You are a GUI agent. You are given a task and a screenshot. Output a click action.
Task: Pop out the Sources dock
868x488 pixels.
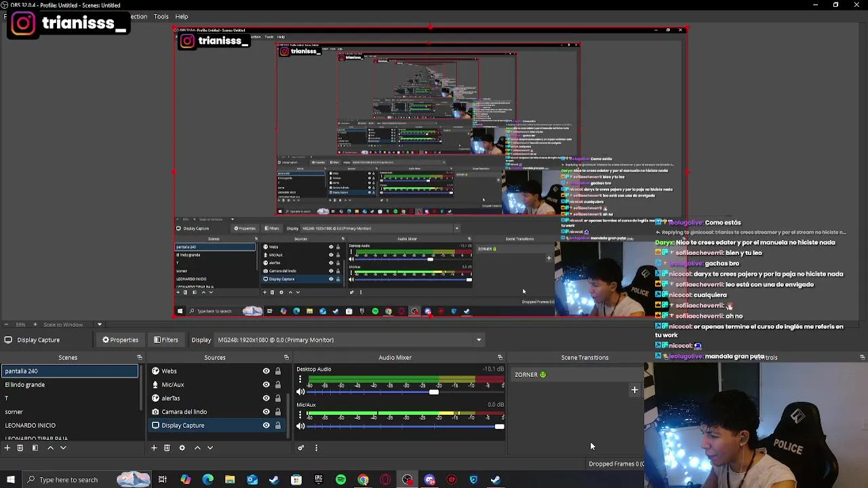click(286, 357)
